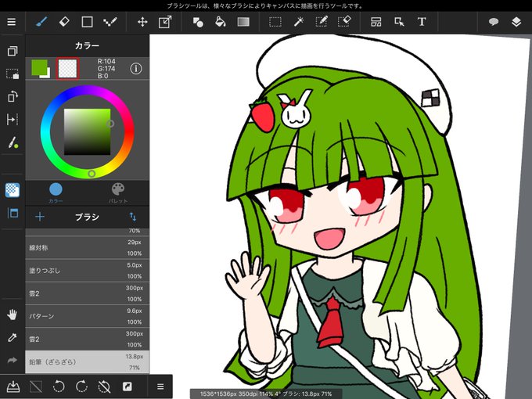The image size is (532, 399).
Task: Redo with clockwise arrow icon
Action: click(x=81, y=386)
